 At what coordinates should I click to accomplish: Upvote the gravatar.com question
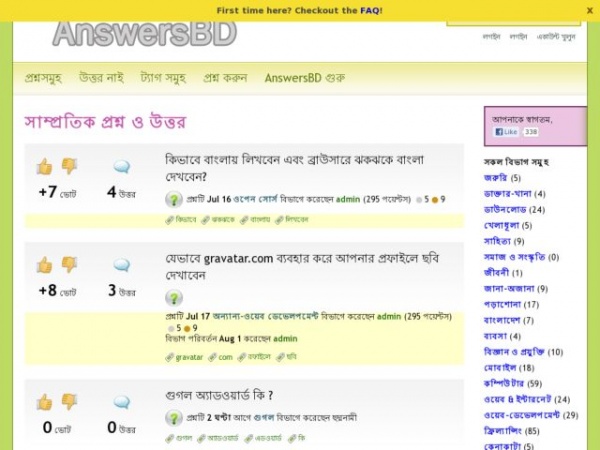pos(44,265)
